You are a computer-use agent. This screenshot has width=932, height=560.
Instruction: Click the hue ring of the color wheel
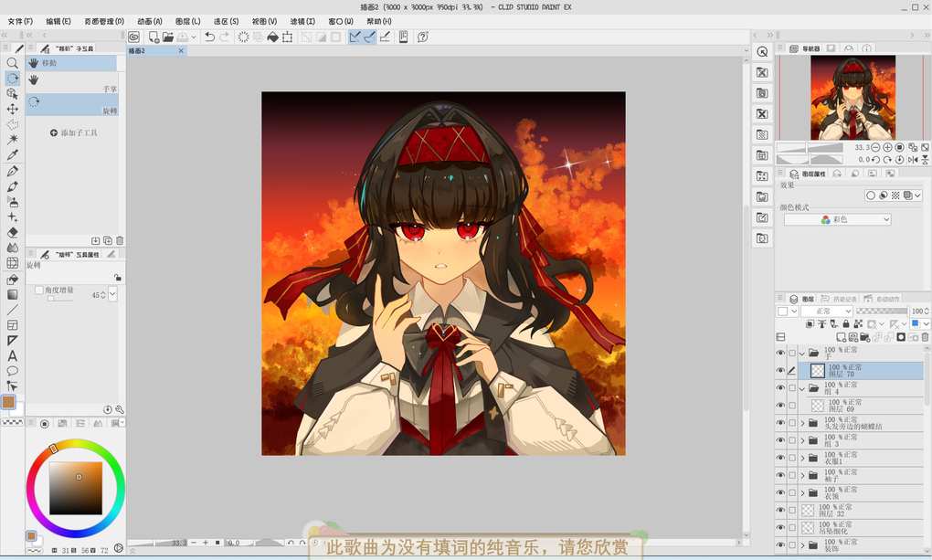pos(76,442)
